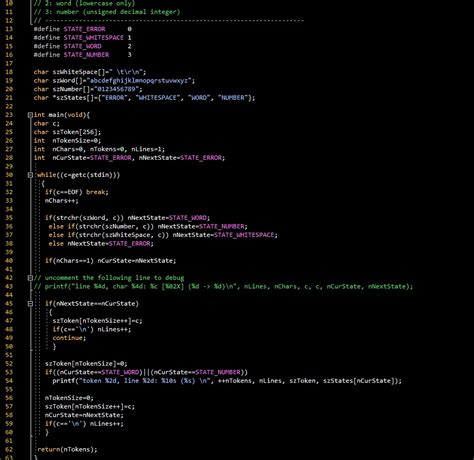Click 'nTokenSize=0;' on line 56
This screenshot has width=474, height=460.
pyautogui.click(x=69, y=398)
